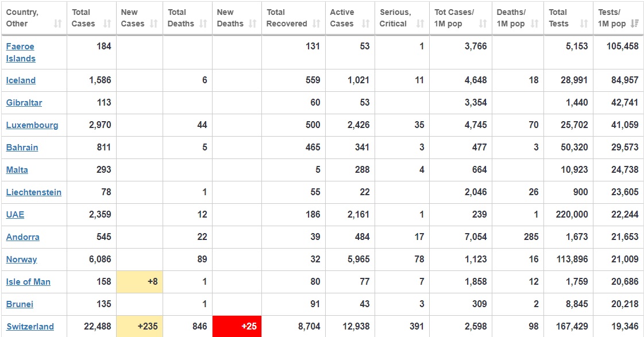
Task: Open the Isle of Man link
Action: (28, 282)
